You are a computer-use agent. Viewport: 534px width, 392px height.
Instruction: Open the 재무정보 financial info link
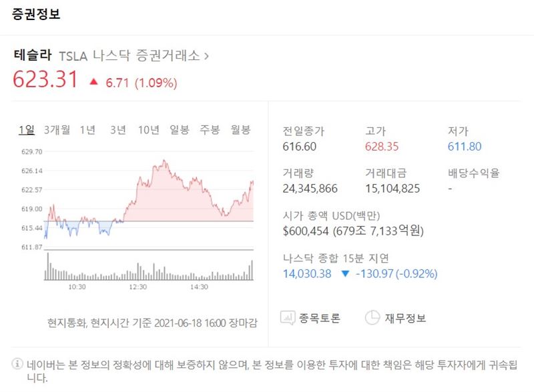click(x=405, y=318)
